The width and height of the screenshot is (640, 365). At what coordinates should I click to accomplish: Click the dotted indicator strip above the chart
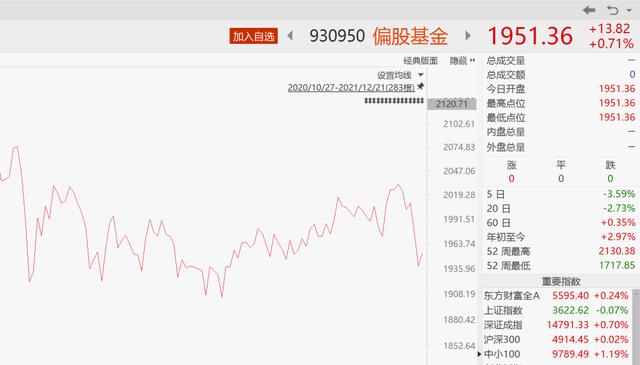tap(394, 100)
